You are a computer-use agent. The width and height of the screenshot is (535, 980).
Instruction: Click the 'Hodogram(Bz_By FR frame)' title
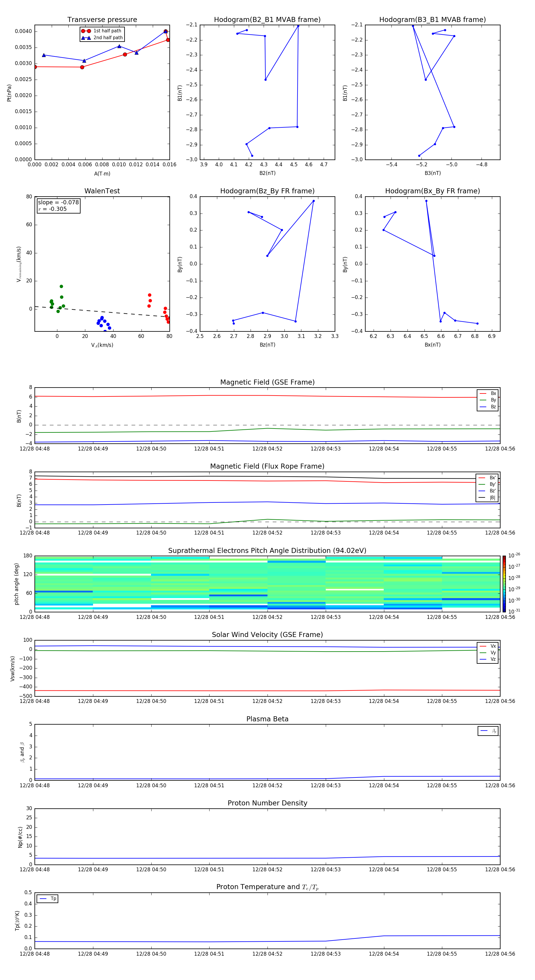point(267,191)
